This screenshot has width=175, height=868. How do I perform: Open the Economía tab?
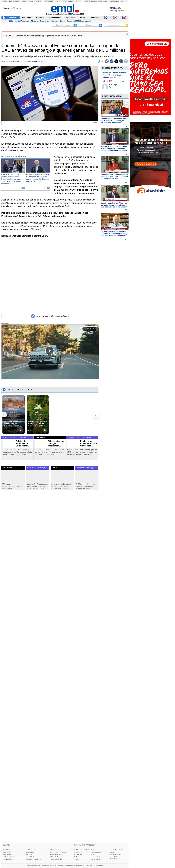27,18
